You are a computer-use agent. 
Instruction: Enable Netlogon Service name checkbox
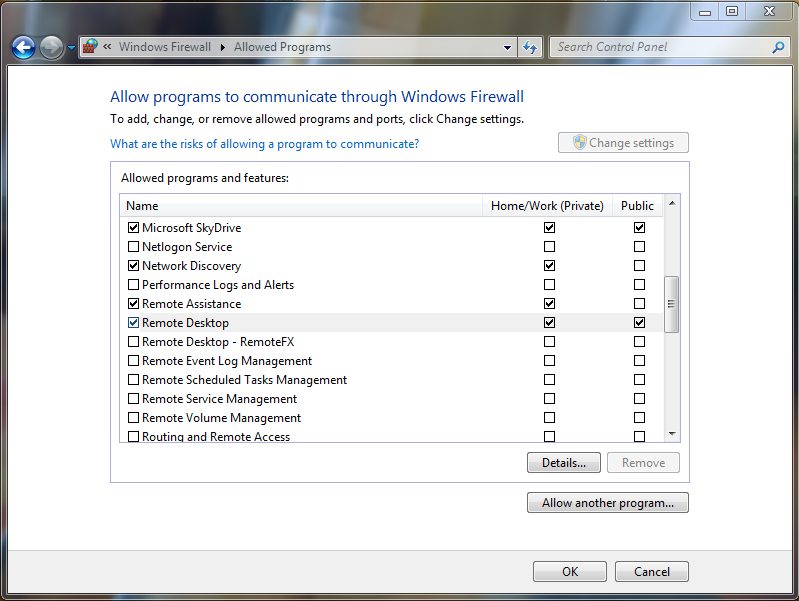134,247
